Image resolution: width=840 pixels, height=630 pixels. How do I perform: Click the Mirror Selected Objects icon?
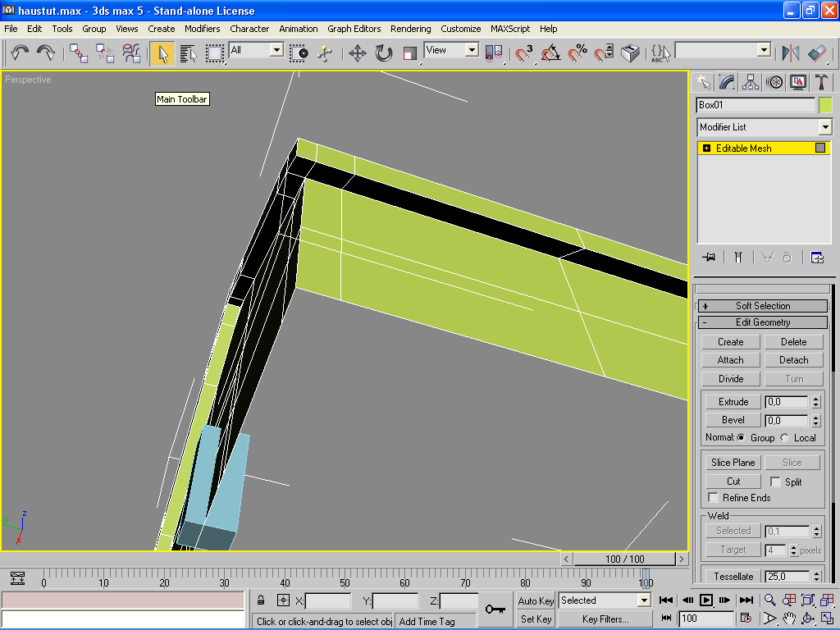pyautogui.click(x=791, y=53)
